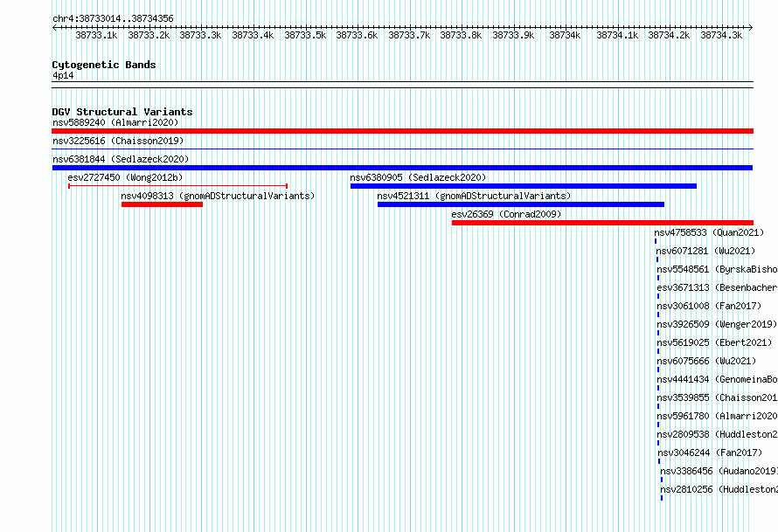The image size is (778, 532).
Task: Open the esv3671313 Besenbacher variant label
Action: (717, 287)
